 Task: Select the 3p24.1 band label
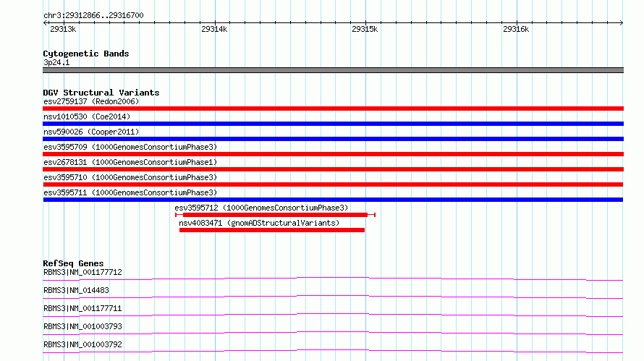click(56, 62)
